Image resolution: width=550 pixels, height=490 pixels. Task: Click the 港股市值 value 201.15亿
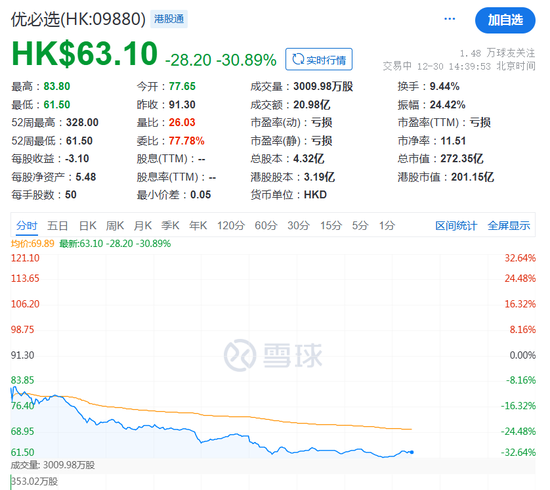[x=472, y=177]
